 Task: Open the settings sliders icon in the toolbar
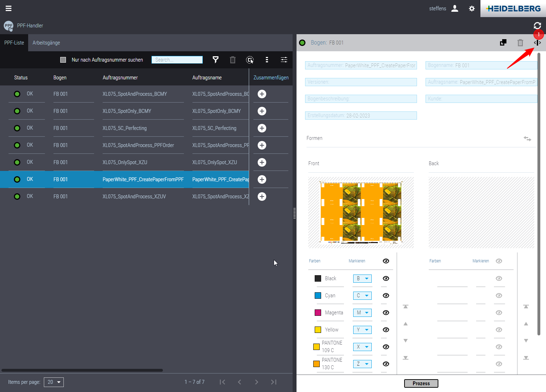pos(284,60)
